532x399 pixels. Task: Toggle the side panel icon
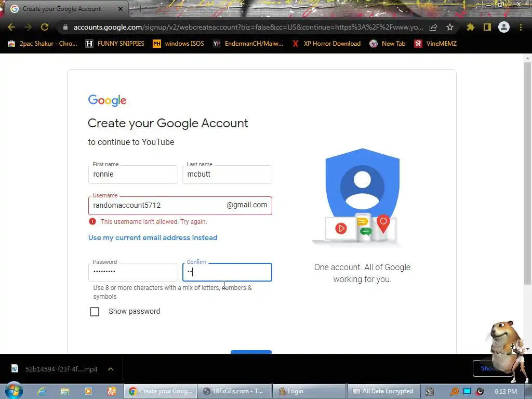pos(487,27)
